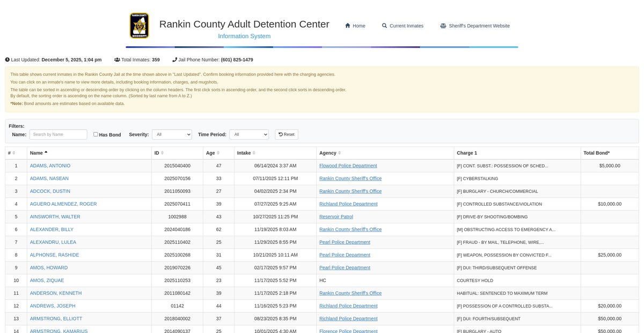Screen dimensions: 644x333
Task: Open inmate AMOS, HOWARD details
Action: pyautogui.click(x=49, y=268)
